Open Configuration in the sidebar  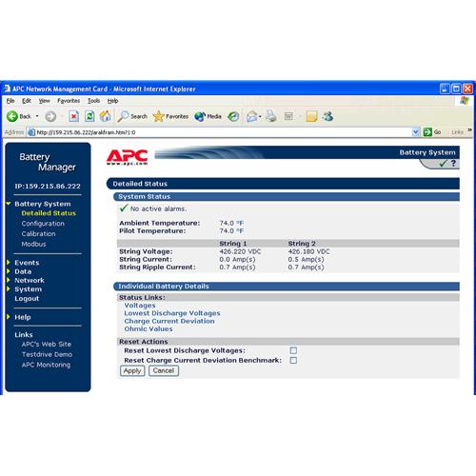point(43,224)
